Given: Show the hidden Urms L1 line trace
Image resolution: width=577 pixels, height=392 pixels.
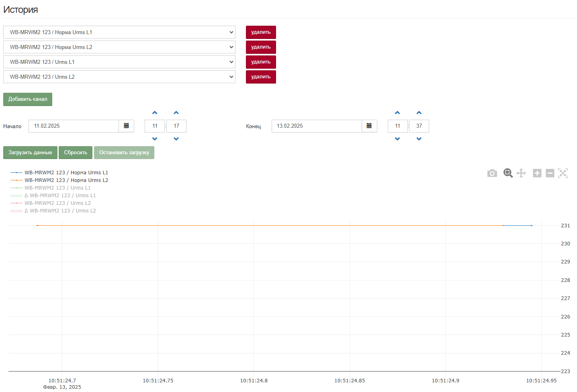Looking at the screenshot, I should point(51,188).
